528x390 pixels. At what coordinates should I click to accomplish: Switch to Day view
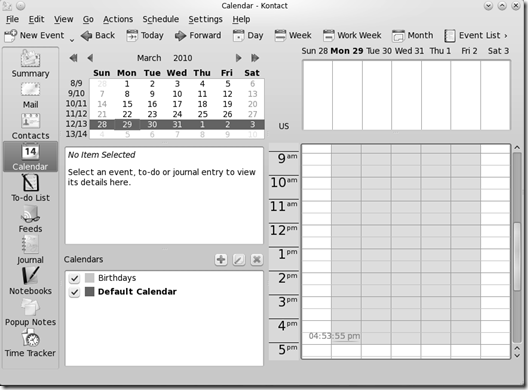(248, 35)
